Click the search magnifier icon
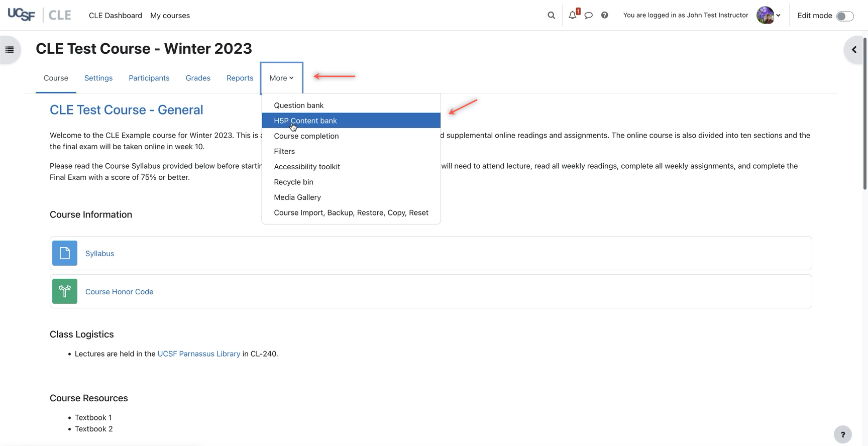Screen dimensions: 868x446 (551, 15)
